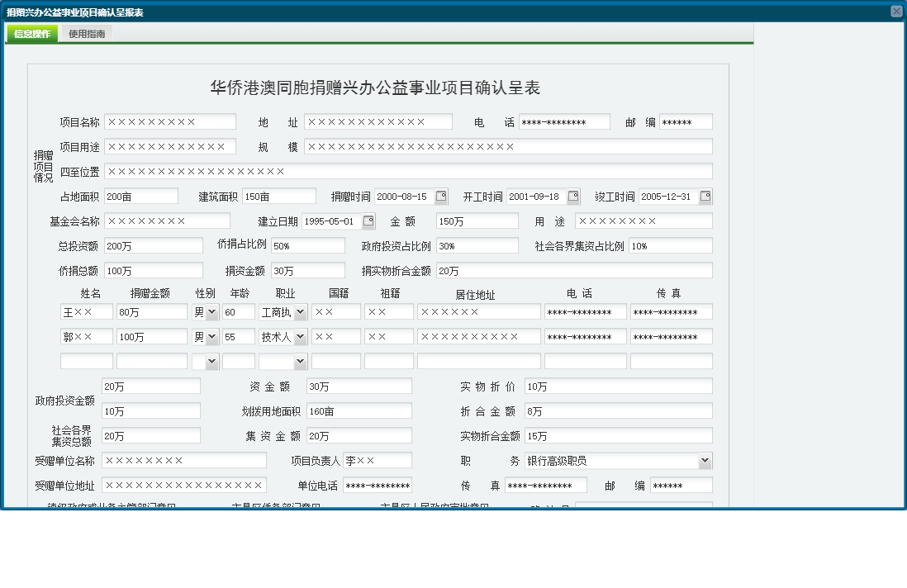Expand the 职业 dropdown in 郭×× row
This screenshot has width=907, height=588.
(x=300, y=337)
